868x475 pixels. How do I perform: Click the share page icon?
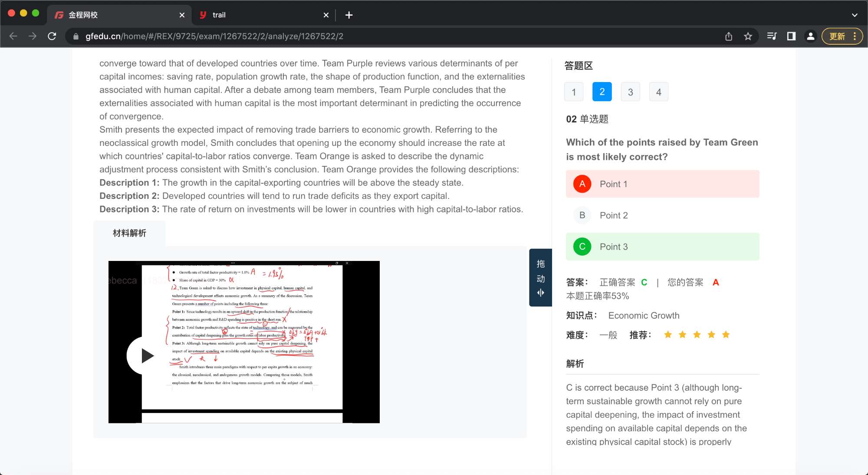(729, 36)
